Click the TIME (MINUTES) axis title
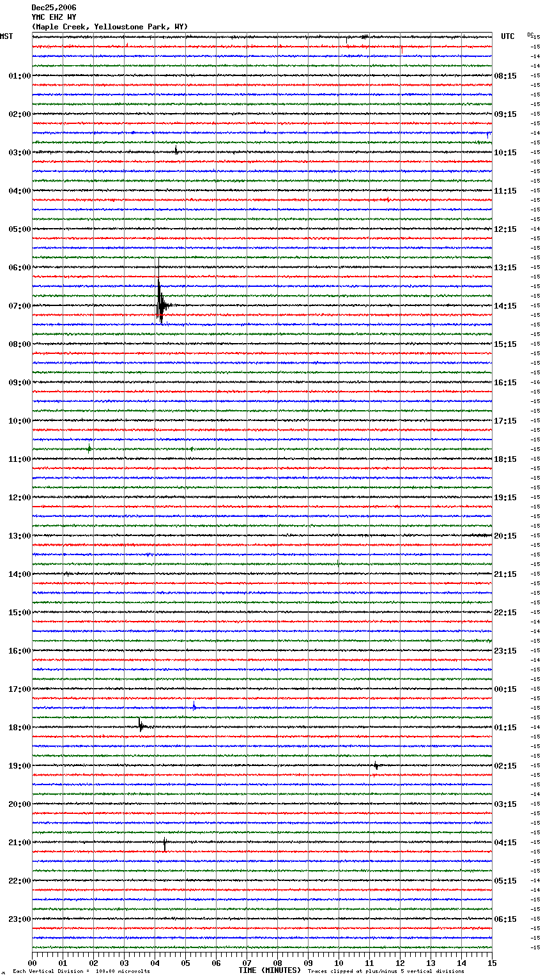The image size is (543, 980). [270, 970]
